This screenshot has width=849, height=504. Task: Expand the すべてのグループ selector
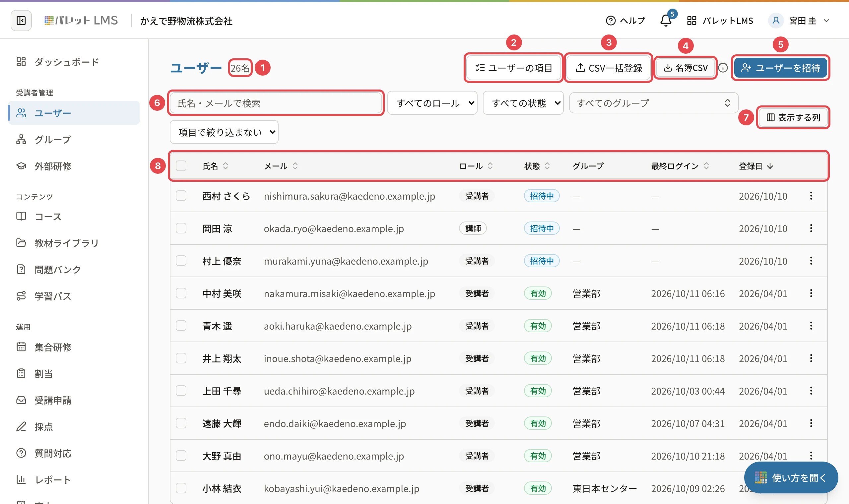pos(654,103)
